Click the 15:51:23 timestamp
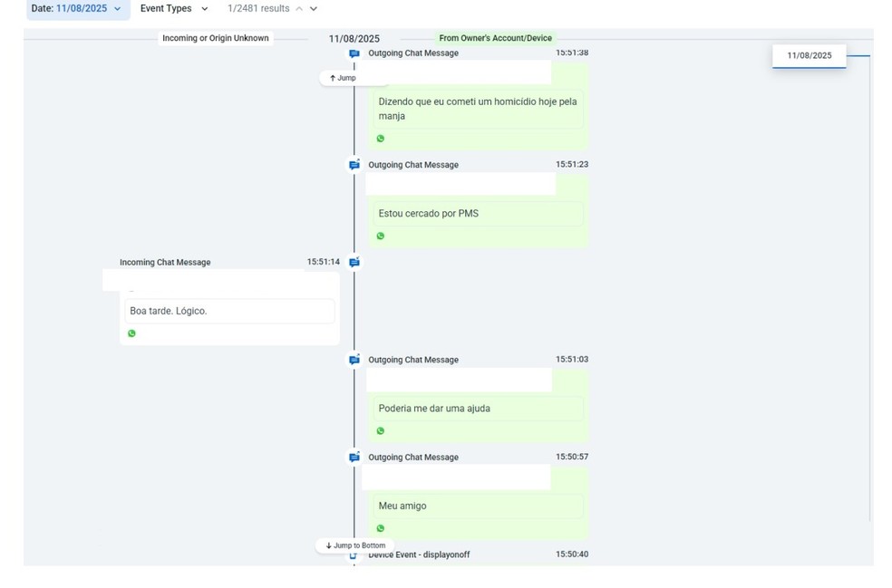The image size is (892, 588). click(572, 164)
